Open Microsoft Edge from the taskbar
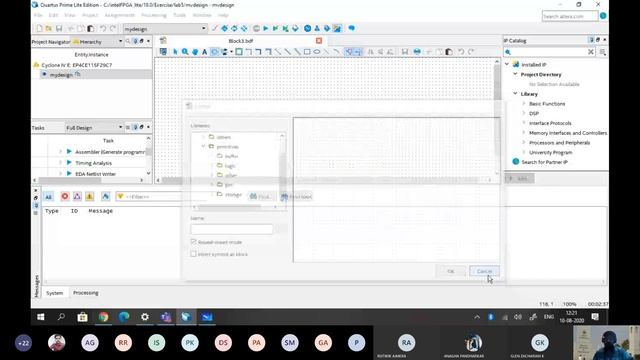The height and width of the screenshot is (360, 640). click(x=124, y=317)
